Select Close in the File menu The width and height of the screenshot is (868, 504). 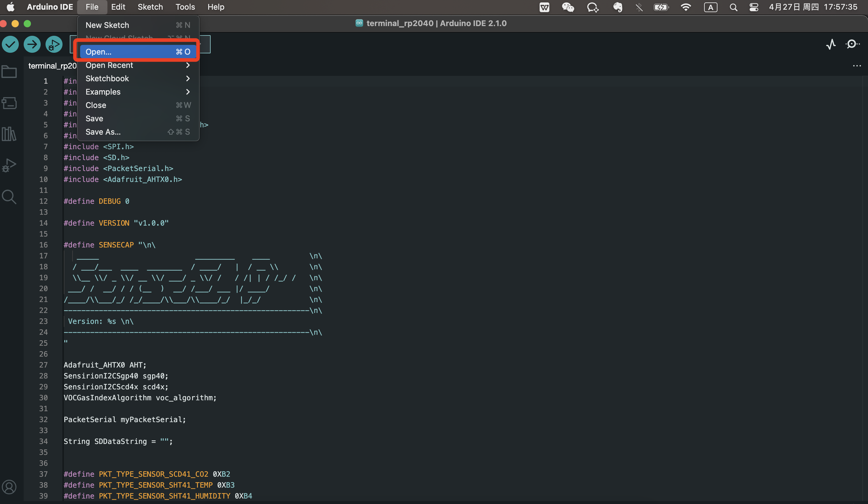pyautogui.click(x=138, y=105)
